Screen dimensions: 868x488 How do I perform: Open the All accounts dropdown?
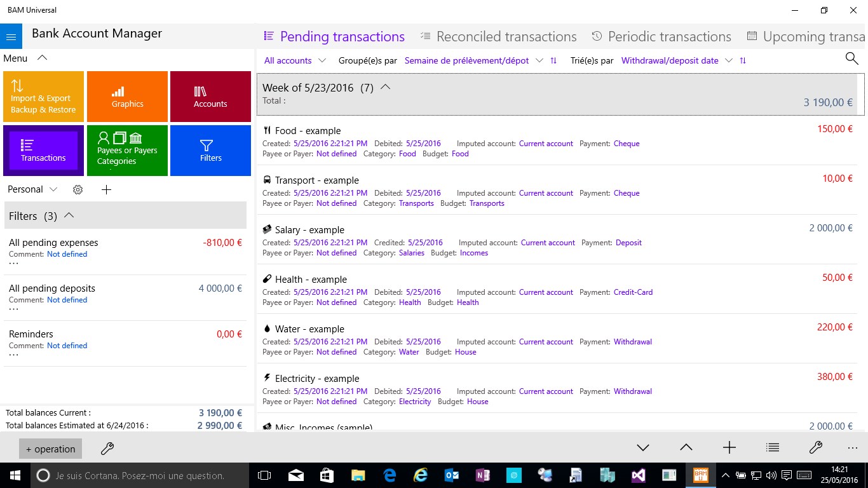click(295, 60)
